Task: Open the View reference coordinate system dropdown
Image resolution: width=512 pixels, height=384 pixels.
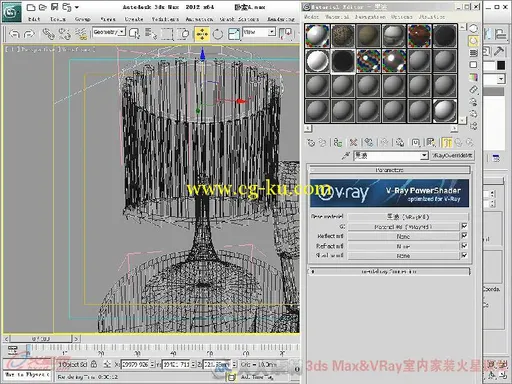Action: [272, 32]
